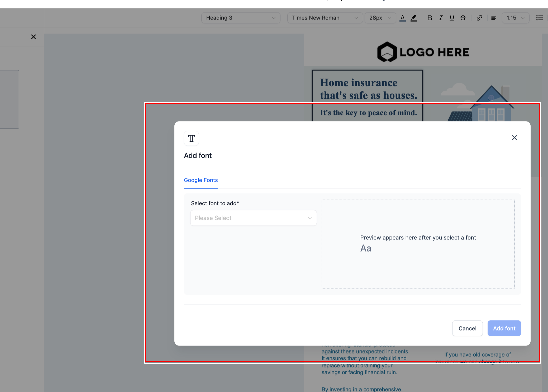
Task: Click the font preview area
Action: point(418,244)
